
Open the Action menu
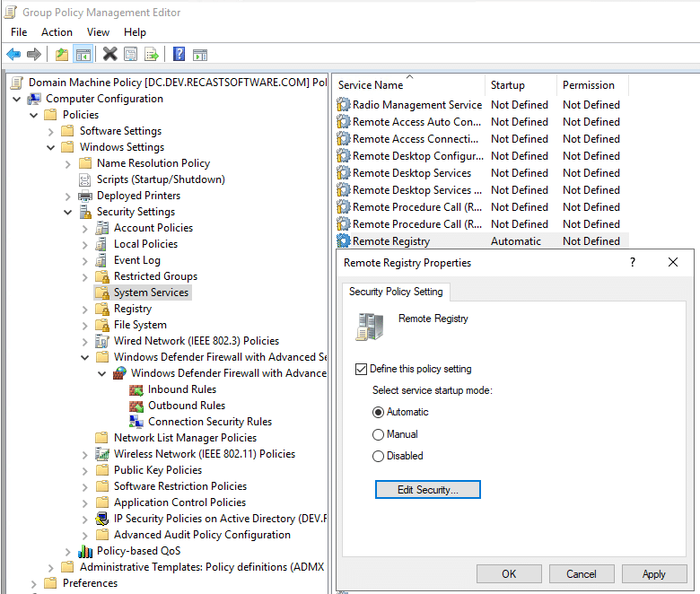coord(57,32)
